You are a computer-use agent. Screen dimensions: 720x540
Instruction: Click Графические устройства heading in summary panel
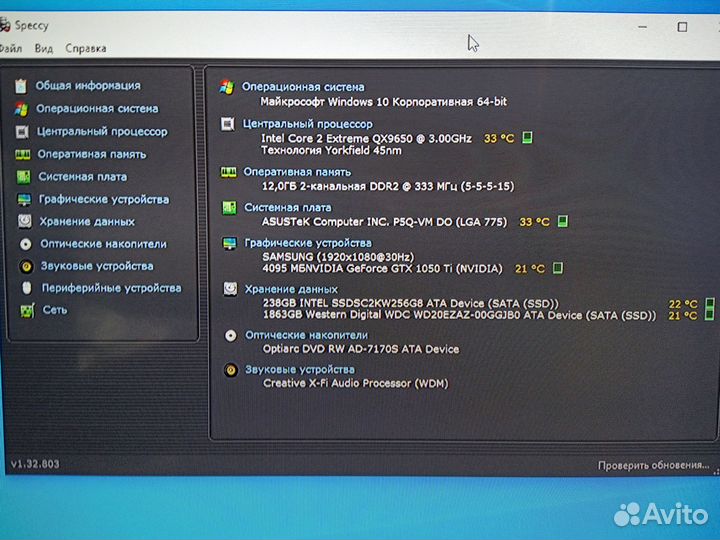pos(307,243)
